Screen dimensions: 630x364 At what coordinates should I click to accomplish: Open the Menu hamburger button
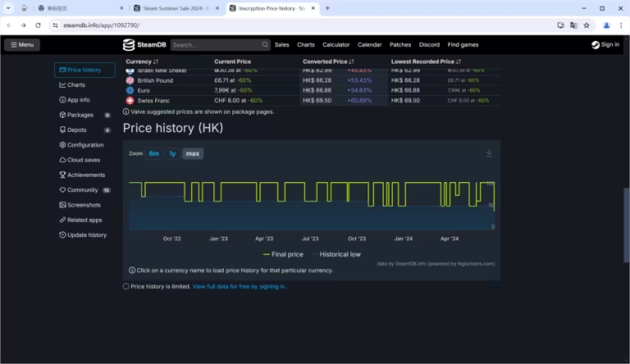click(21, 44)
